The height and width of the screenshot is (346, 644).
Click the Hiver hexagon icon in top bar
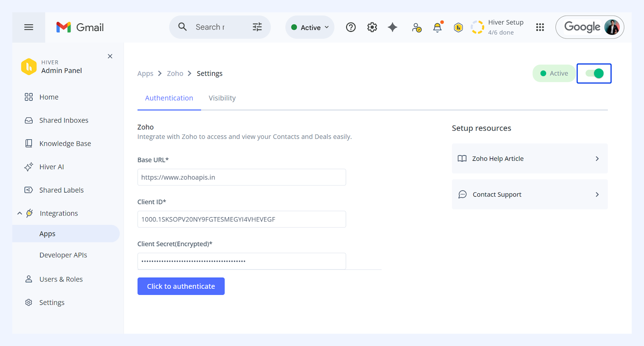(x=458, y=27)
